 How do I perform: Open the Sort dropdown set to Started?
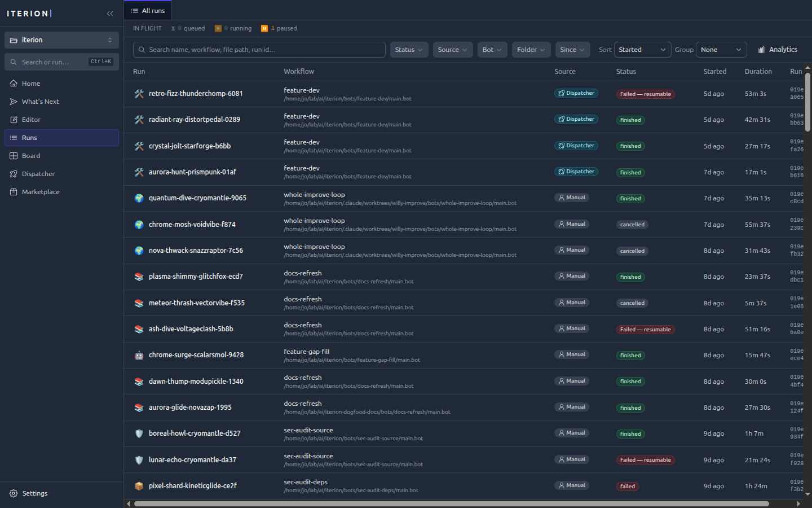[x=643, y=50]
